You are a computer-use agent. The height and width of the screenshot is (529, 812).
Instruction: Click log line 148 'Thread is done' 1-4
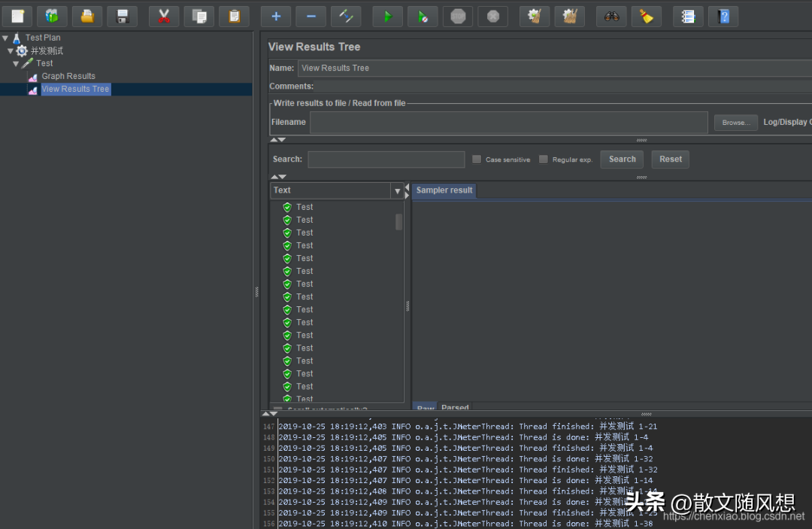463,437
